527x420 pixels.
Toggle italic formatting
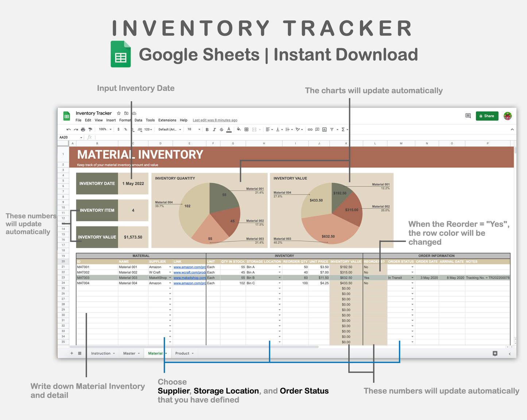[x=214, y=129]
